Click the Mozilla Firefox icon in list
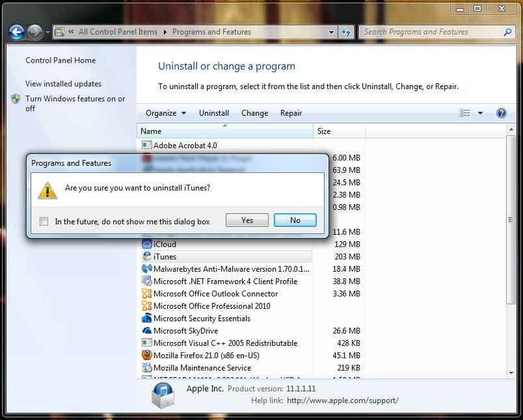Screen dimensions: 523x420 147,356
